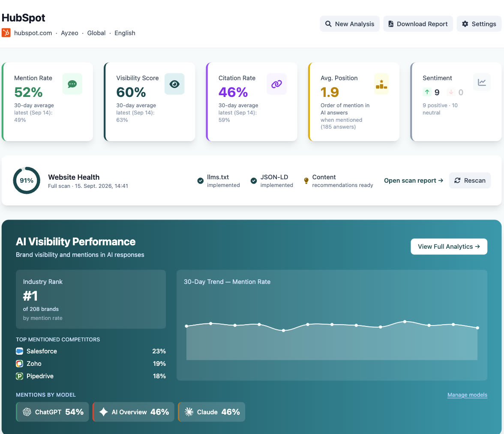Click the Zoho 19% competitor row
The width and height of the screenshot is (504, 434).
click(91, 364)
